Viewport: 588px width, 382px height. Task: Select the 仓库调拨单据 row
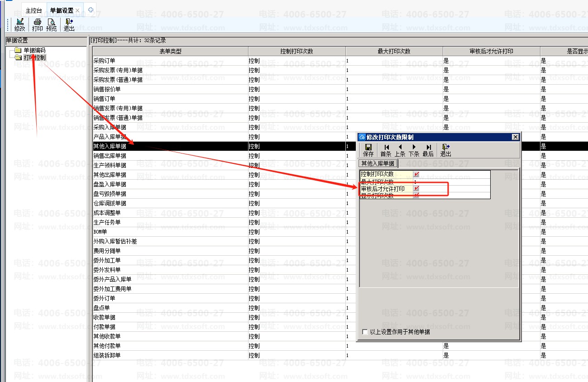pyautogui.click(x=340, y=203)
